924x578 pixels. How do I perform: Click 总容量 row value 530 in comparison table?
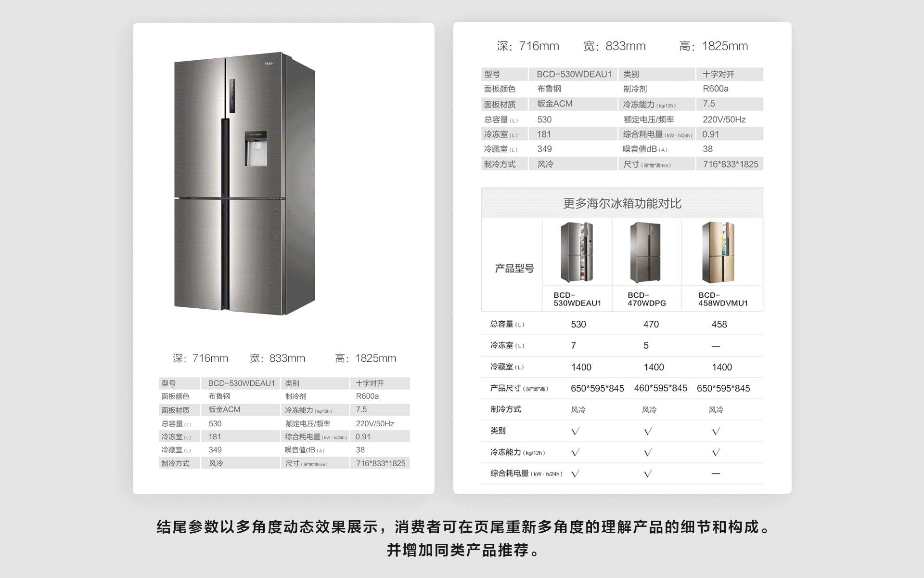click(578, 324)
